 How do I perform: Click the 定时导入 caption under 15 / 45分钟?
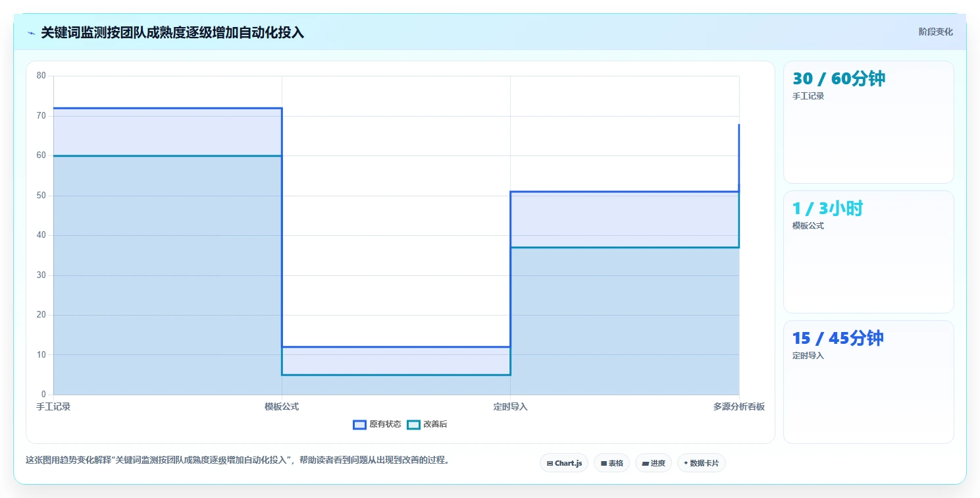[808, 356]
